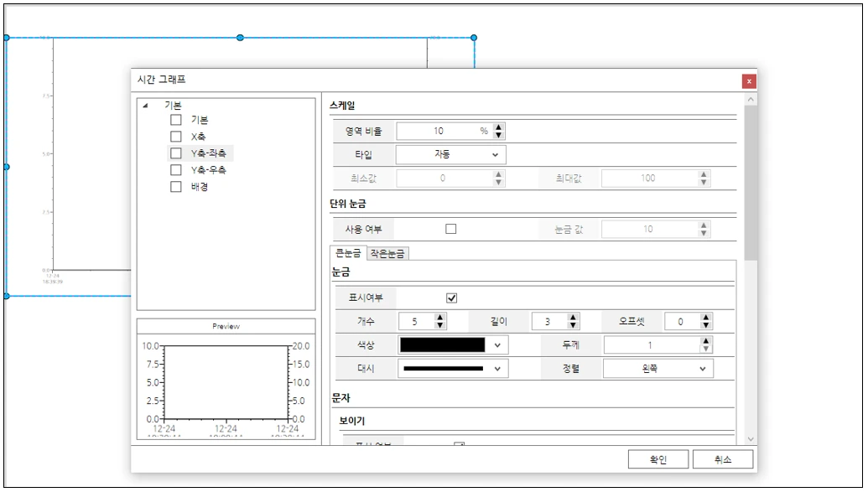Increase the 영역 비율 value
Screen dimensions: 868x492
tap(499, 127)
